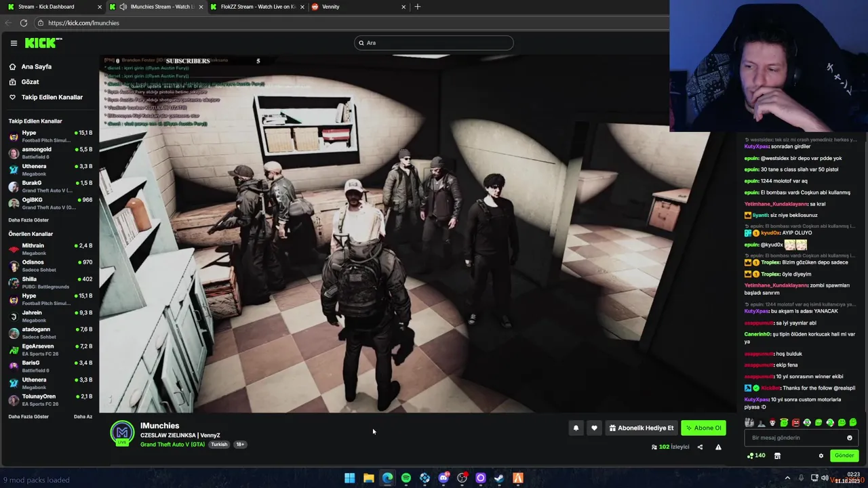Open BarisG recommended channel

pyautogui.click(x=50, y=366)
